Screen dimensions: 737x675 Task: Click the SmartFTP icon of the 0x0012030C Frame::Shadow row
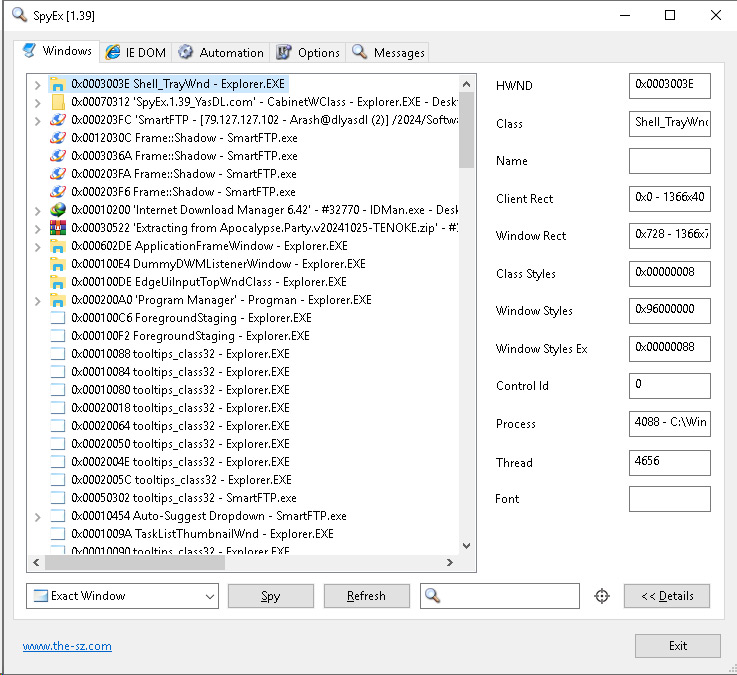(x=57, y=138)
